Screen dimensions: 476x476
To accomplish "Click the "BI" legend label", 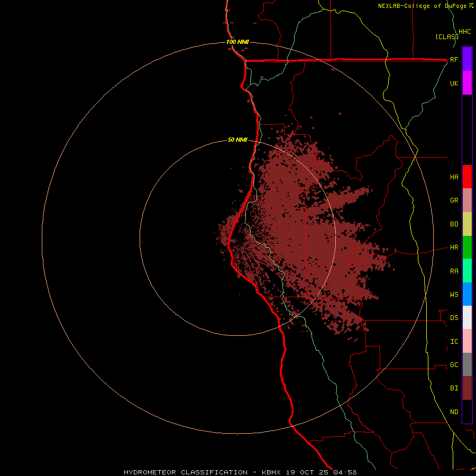I will (x=454, y=388).
